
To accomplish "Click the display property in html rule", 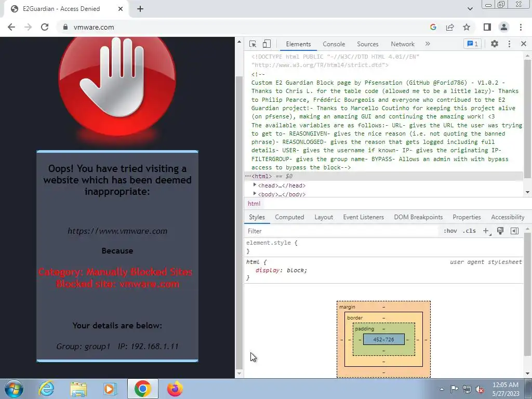I will point(269,270).
